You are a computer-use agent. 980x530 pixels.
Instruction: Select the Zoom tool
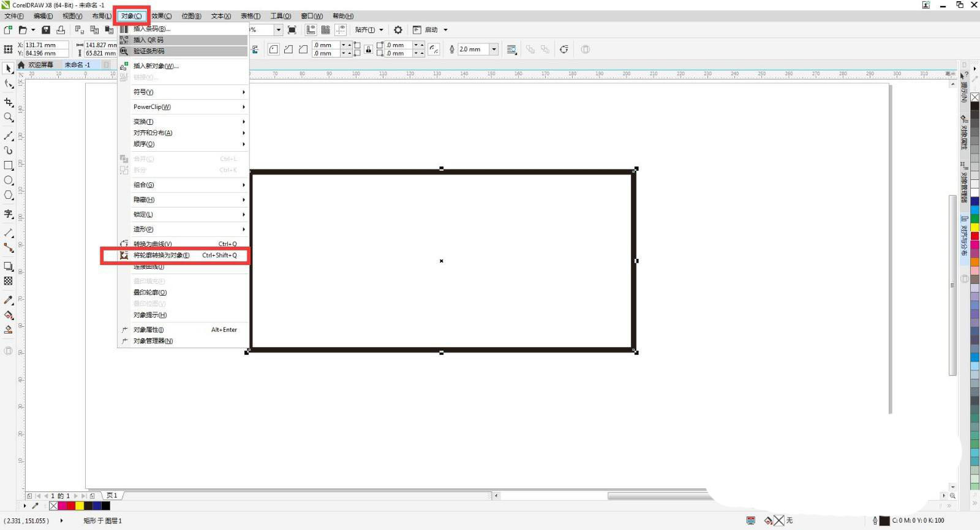pyautogui.click(x=9, y=117)
